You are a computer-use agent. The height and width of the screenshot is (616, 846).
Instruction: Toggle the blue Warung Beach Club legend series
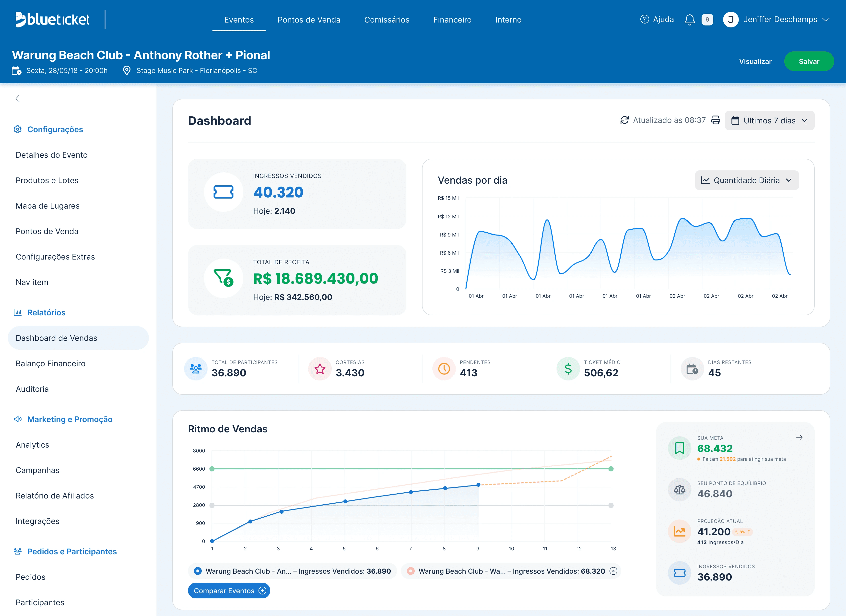click(x=198, y=571)
